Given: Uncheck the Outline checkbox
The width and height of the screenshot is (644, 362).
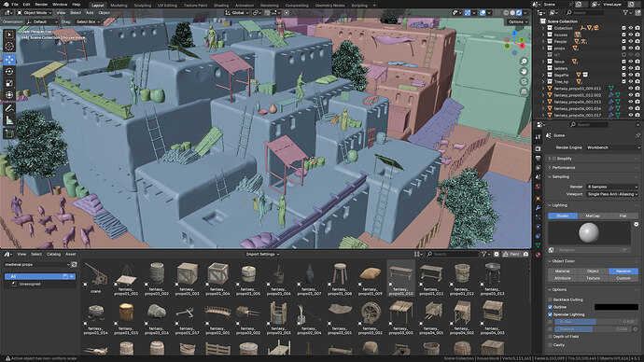Looking at the screenshot, I should point(550,307).
